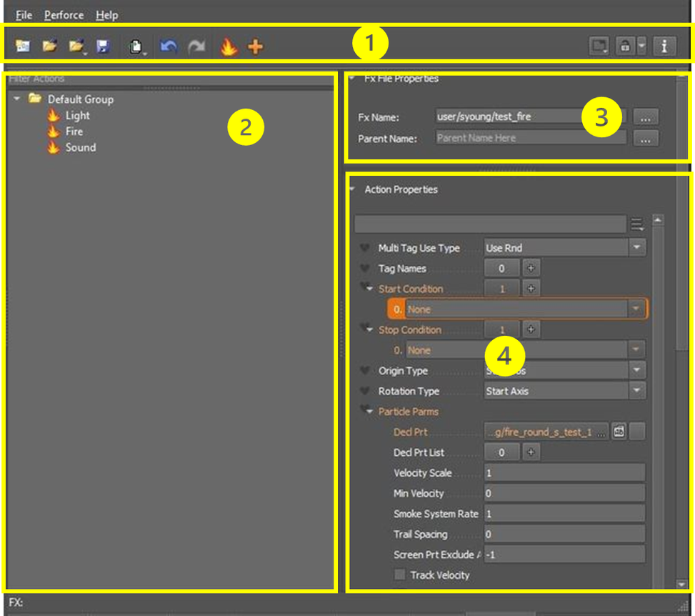Click the Action Properties scrollbar up arrow
Viewport: 695px width, 616px height.
pos(658,219)
